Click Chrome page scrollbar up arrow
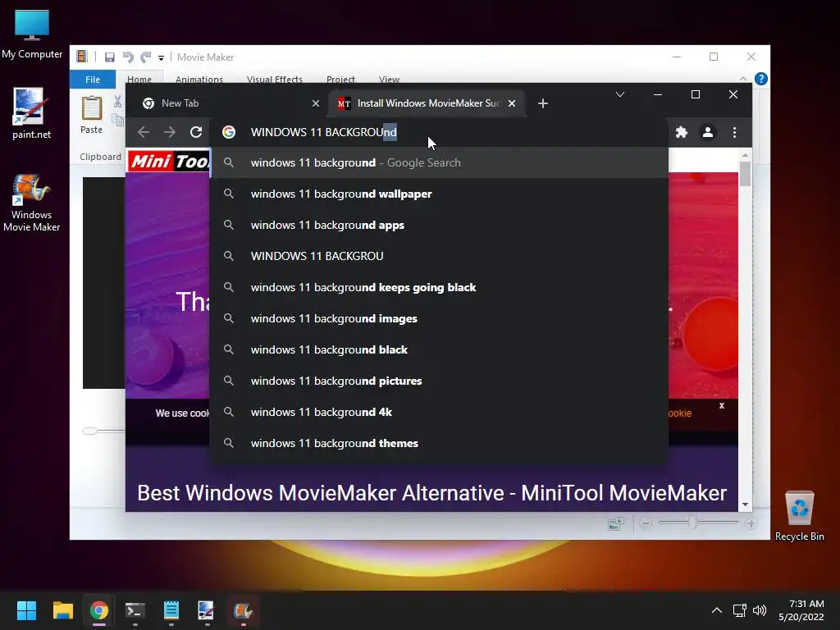 (745, 155)
